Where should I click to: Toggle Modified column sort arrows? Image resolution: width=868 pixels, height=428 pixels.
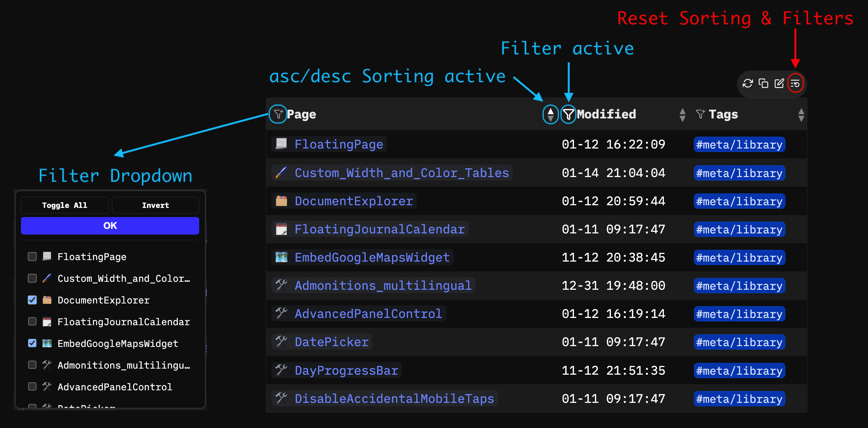682,115
